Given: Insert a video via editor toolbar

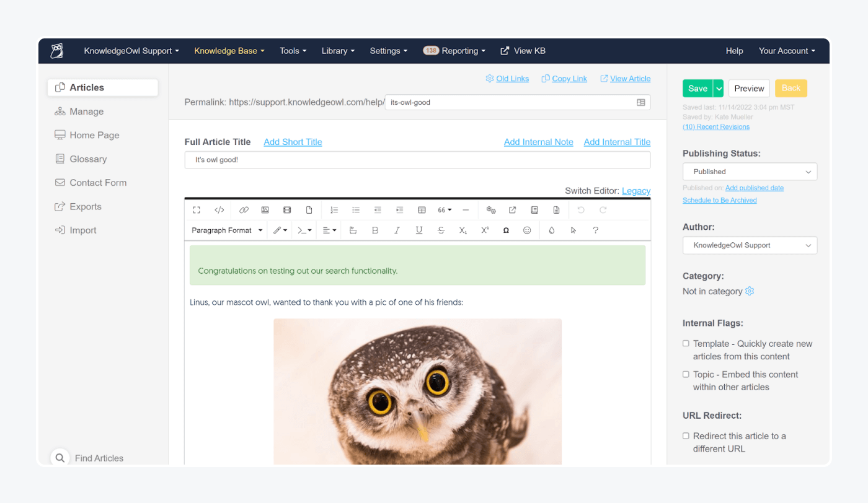Looking at the screenshot, I should 287,210.
